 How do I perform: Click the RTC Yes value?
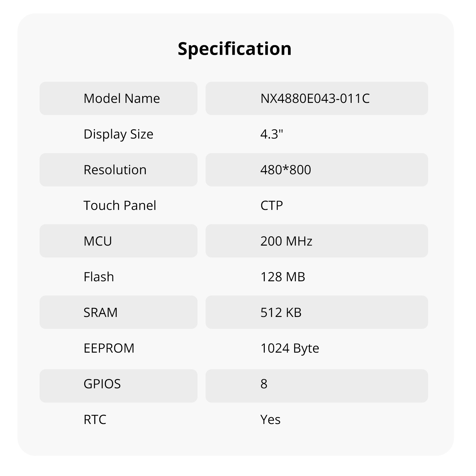click(270, 420)
